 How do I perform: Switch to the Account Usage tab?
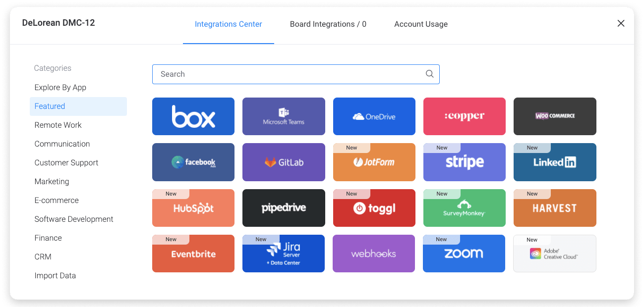421,24
